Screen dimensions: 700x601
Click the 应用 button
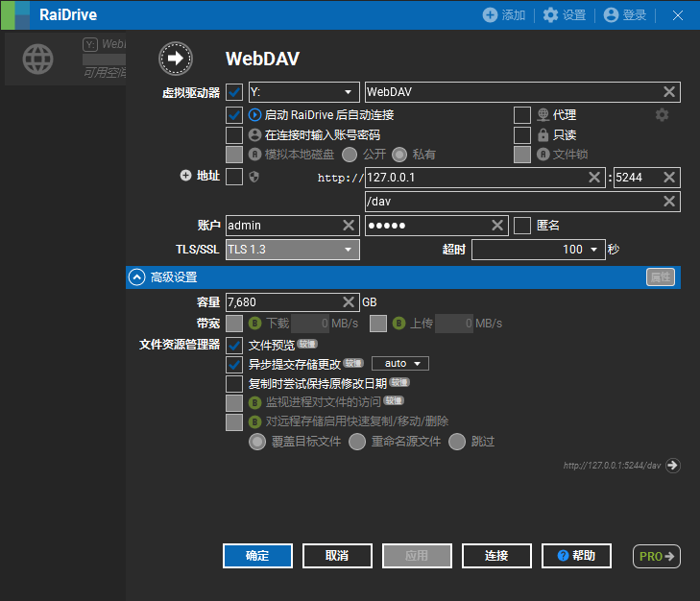click(417, 556)
